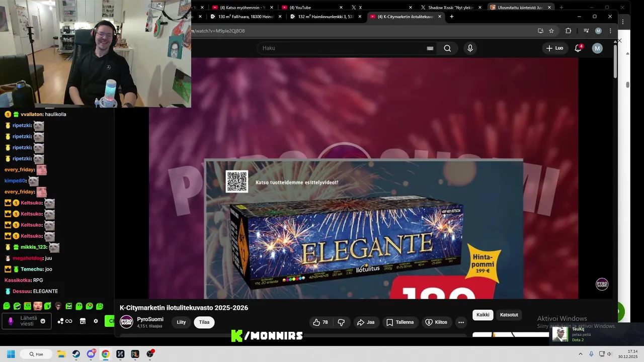The height and width of the screenshot is (362, 644).
Task: Click the PyroSuomi watermark on video
Action: point(602,284)
